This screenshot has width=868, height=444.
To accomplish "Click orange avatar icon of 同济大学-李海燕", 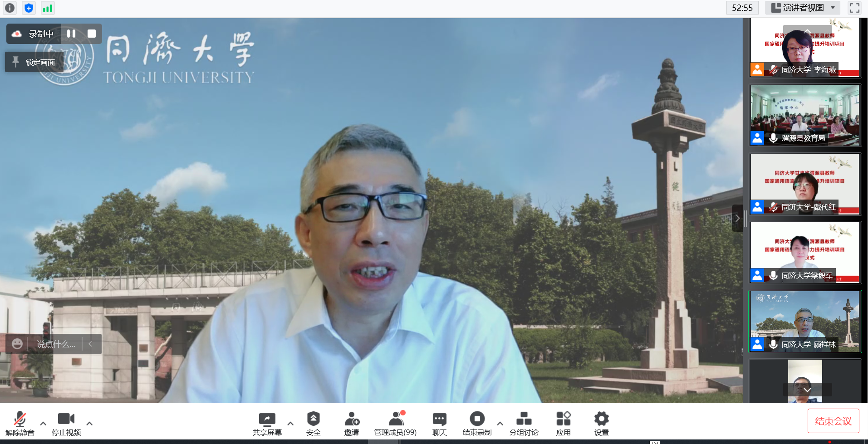I will click(x=757, y=69).
